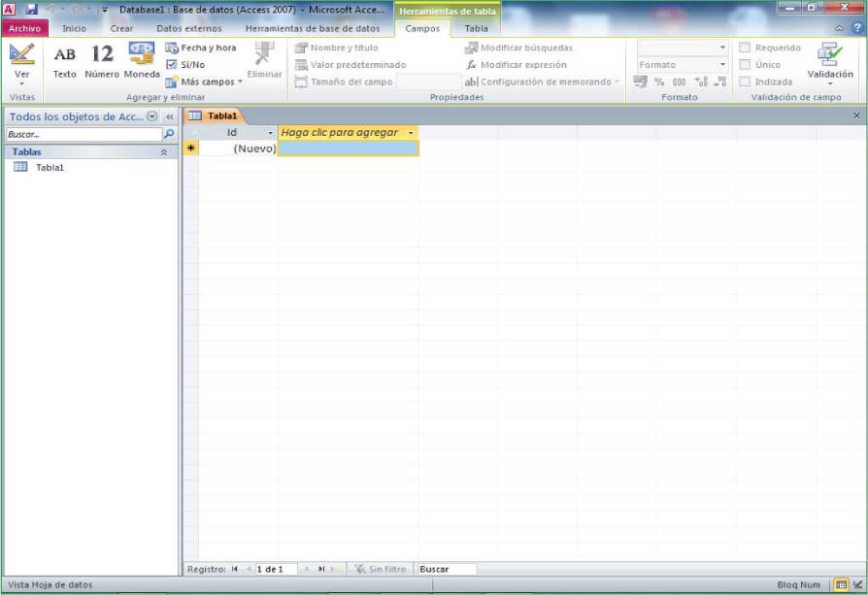Go to the last record

321,569
